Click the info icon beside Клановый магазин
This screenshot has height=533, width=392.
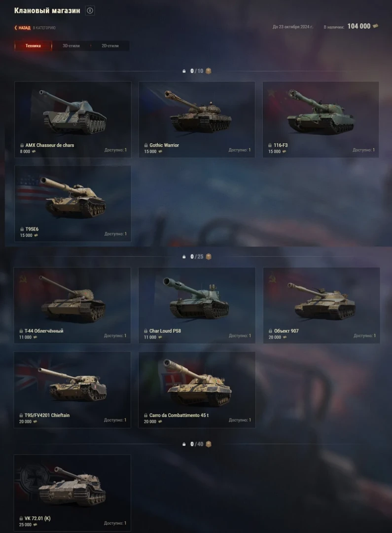coord(90,10)
